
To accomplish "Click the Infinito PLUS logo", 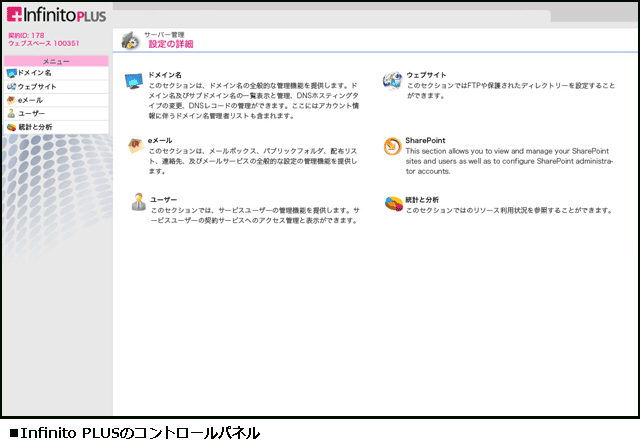I will (56, 15).
